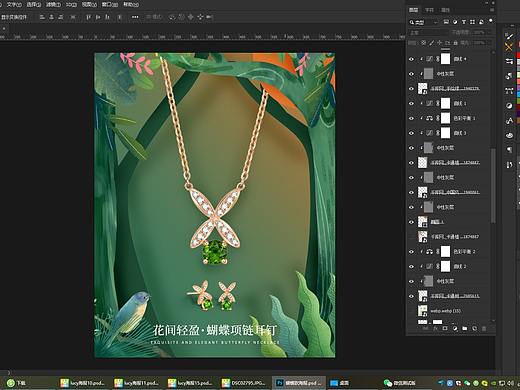Hide the 中性灰 layer directly below 曲线 4

coord(411,74)
